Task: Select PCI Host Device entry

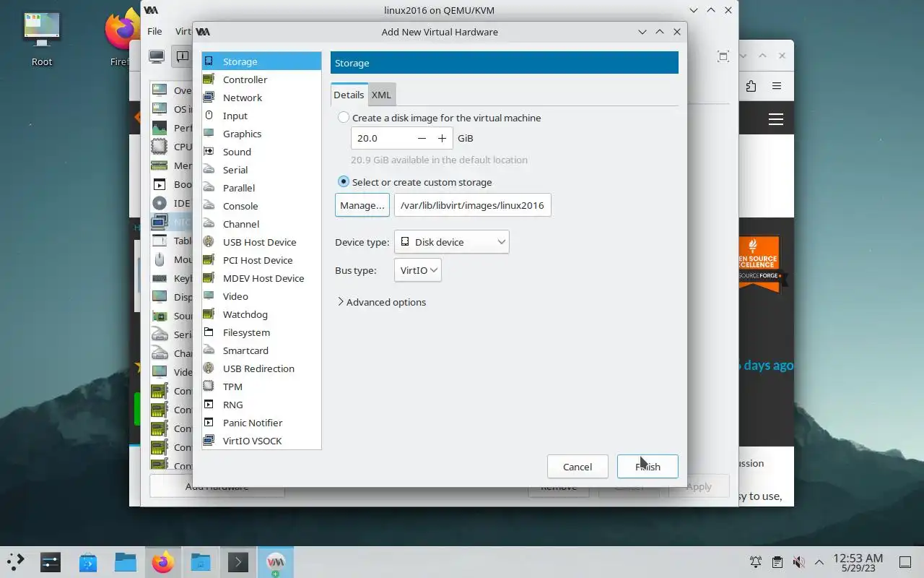Action: (x=261, y=260)
